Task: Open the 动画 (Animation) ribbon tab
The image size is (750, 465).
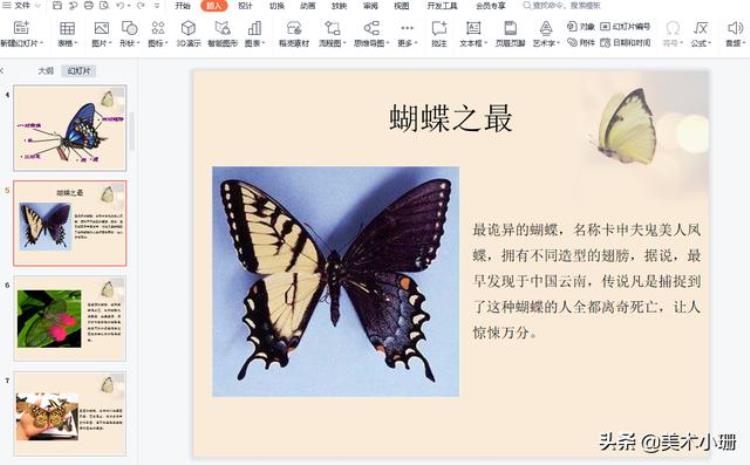Action: pos(308,6)
